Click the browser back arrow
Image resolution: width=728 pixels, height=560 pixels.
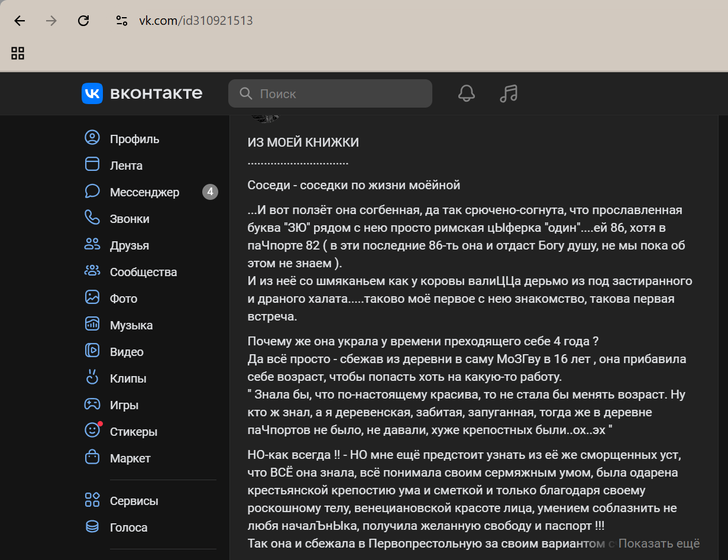pos(20,21)
